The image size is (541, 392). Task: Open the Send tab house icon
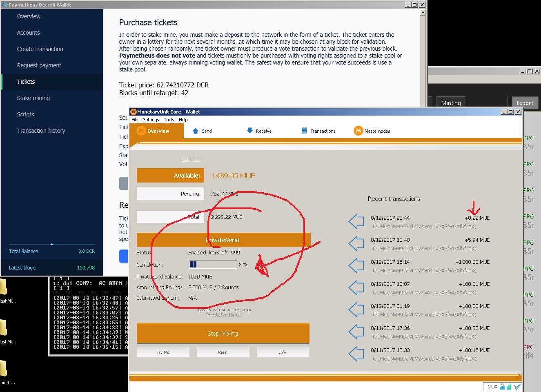195,131
